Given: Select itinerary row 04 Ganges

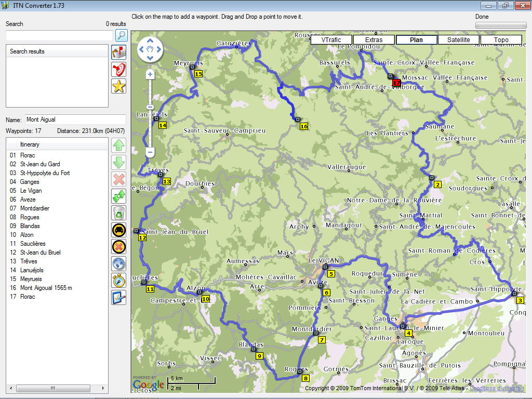Looking at the screenshot, I should coord(57,182).
